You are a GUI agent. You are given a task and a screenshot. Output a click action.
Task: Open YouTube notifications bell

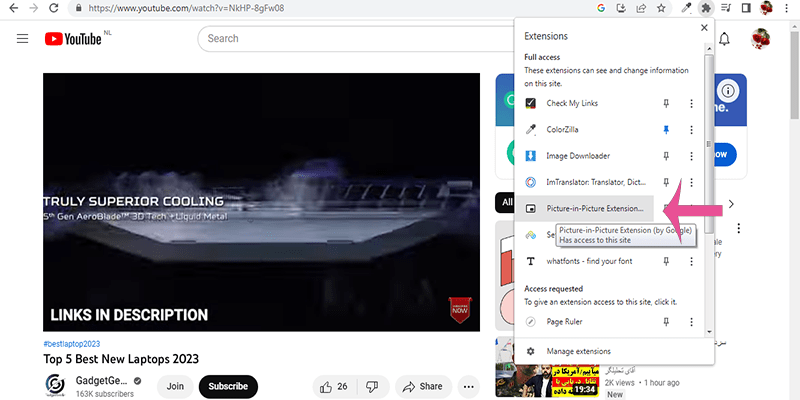[x=725, y=39]
